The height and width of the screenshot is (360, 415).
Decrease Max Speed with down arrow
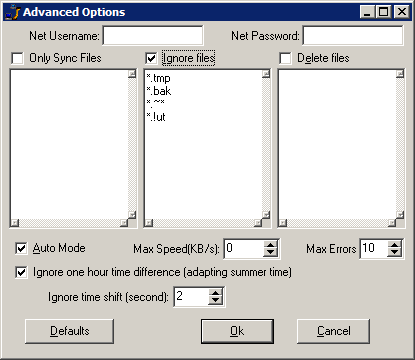click(270, 253)
